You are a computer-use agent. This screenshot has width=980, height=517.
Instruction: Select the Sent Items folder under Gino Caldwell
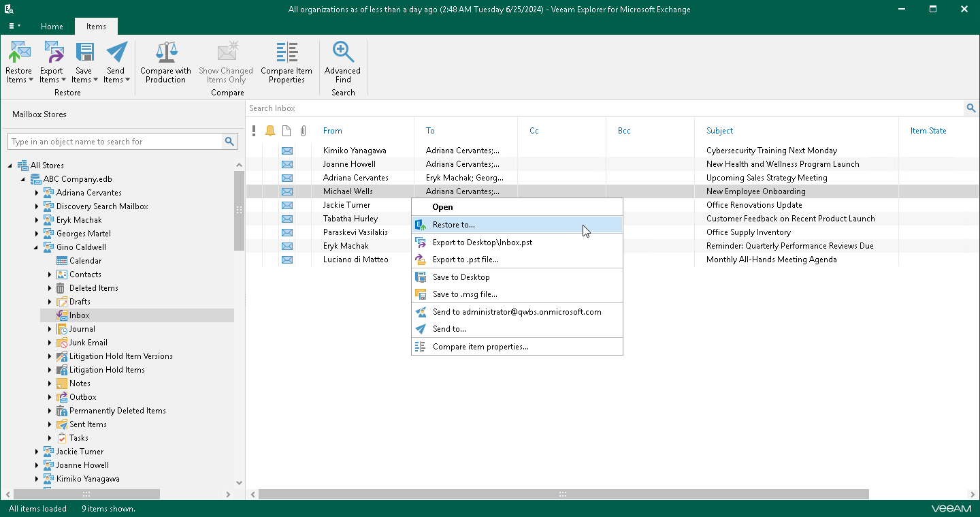[x=88, y=424]
